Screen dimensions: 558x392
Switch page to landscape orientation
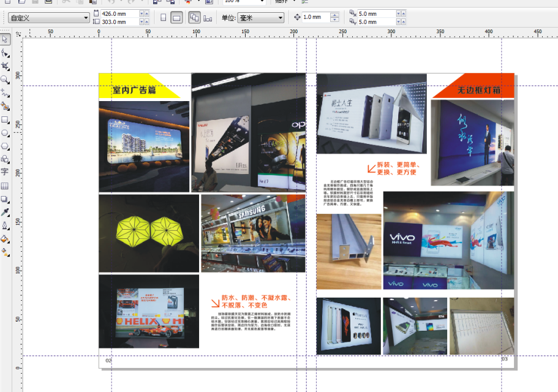pyautogui.click(x=176, y=17)
